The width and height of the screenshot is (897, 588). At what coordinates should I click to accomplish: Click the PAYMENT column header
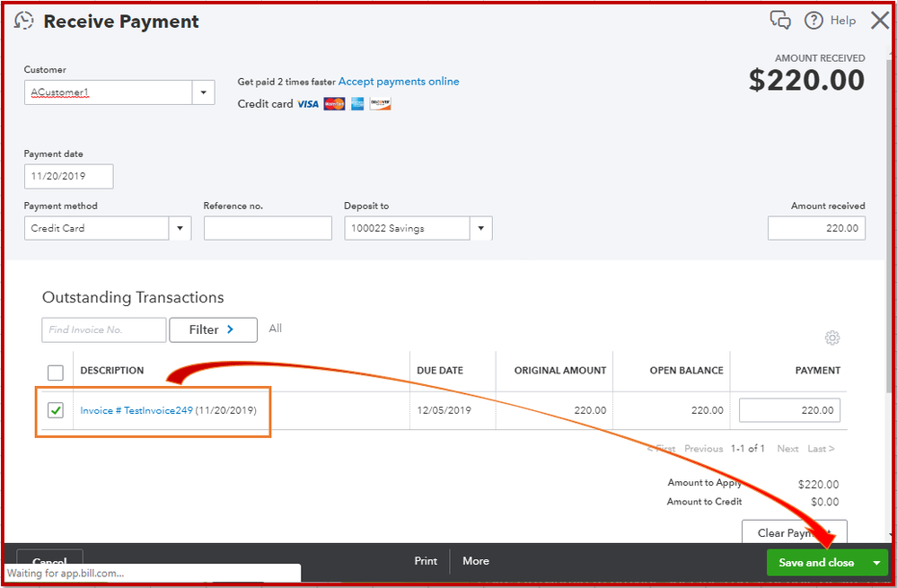point(817,371)
